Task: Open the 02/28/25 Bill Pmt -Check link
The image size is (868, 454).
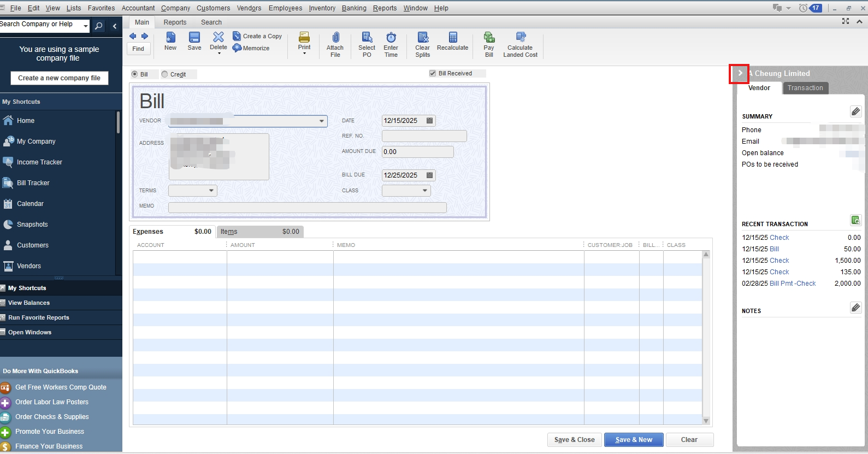Action: (793, 284)
